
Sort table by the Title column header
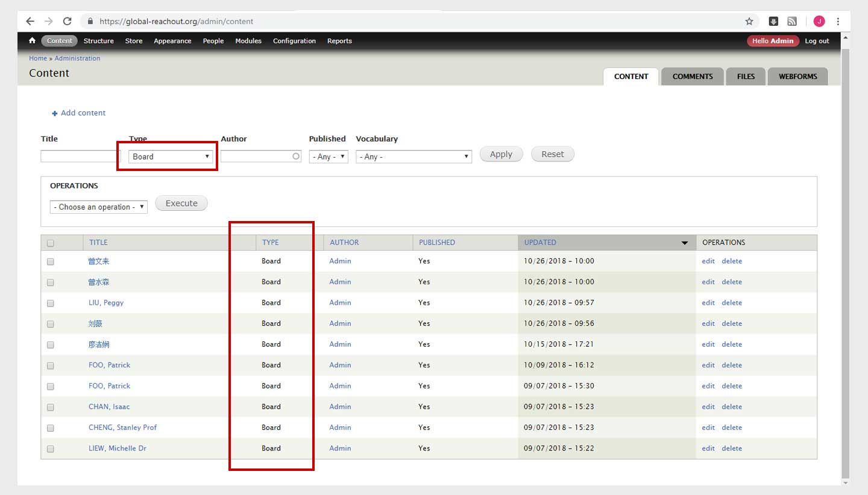coord(98,243)
